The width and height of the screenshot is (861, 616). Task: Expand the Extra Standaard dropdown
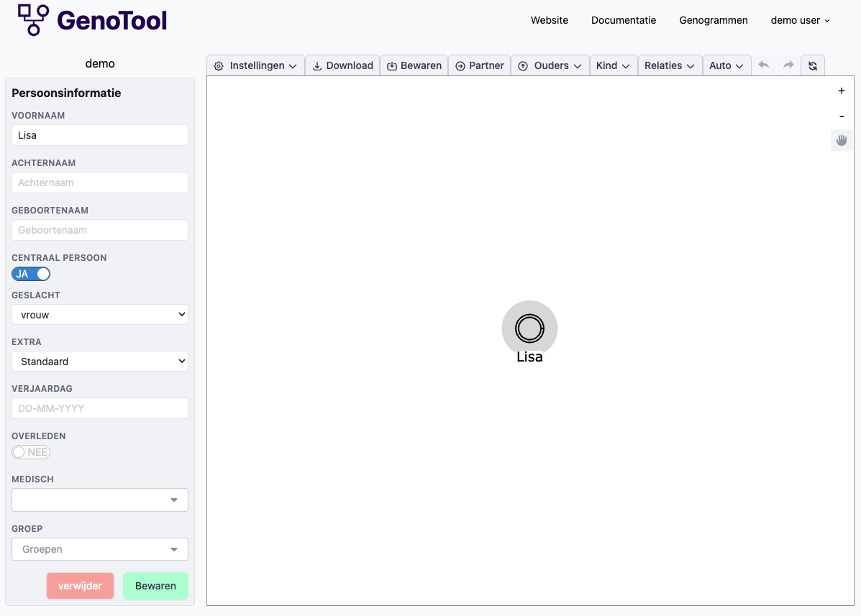coord(100,362)
